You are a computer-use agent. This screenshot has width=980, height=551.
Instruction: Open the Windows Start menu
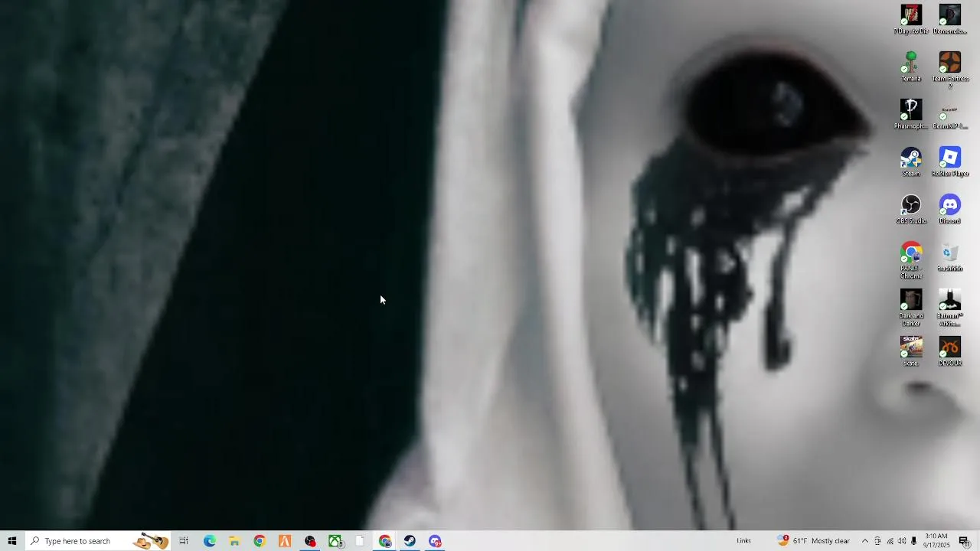tap(12, 541)
